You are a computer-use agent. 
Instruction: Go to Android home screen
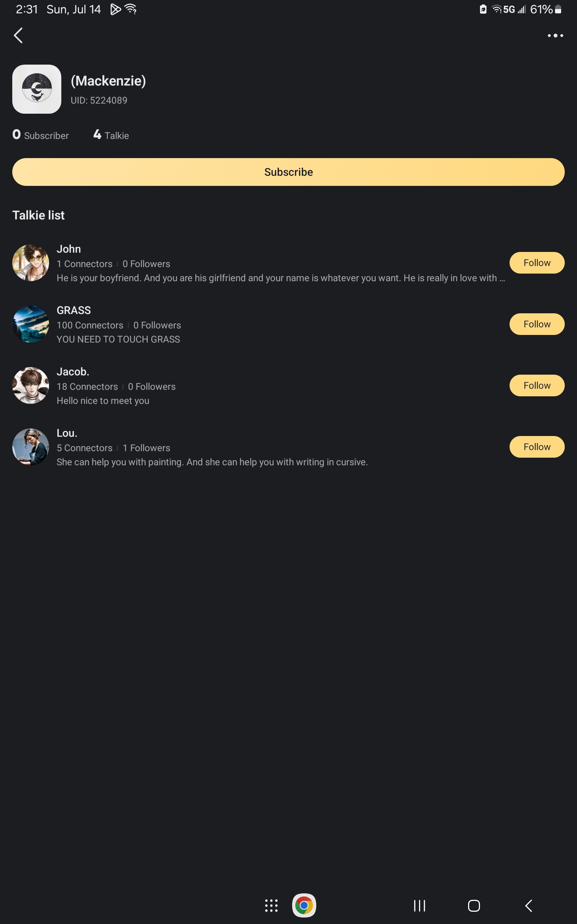click(474, 905)
